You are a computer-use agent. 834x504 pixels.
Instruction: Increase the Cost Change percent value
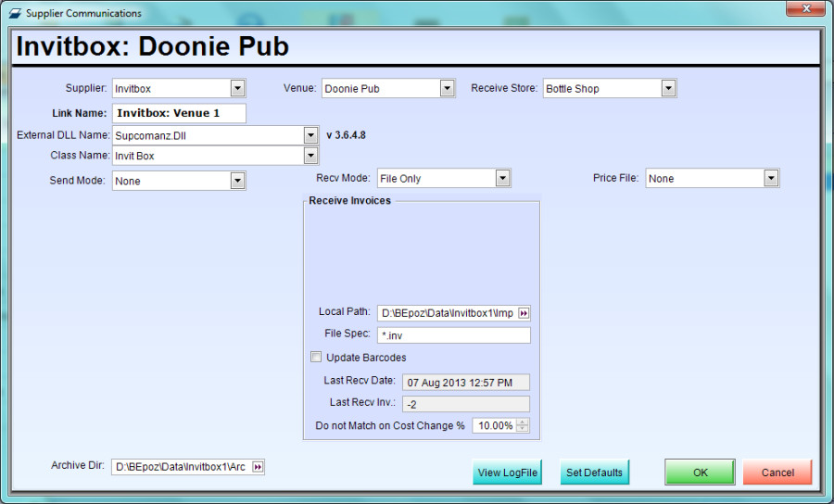point(523,422)
